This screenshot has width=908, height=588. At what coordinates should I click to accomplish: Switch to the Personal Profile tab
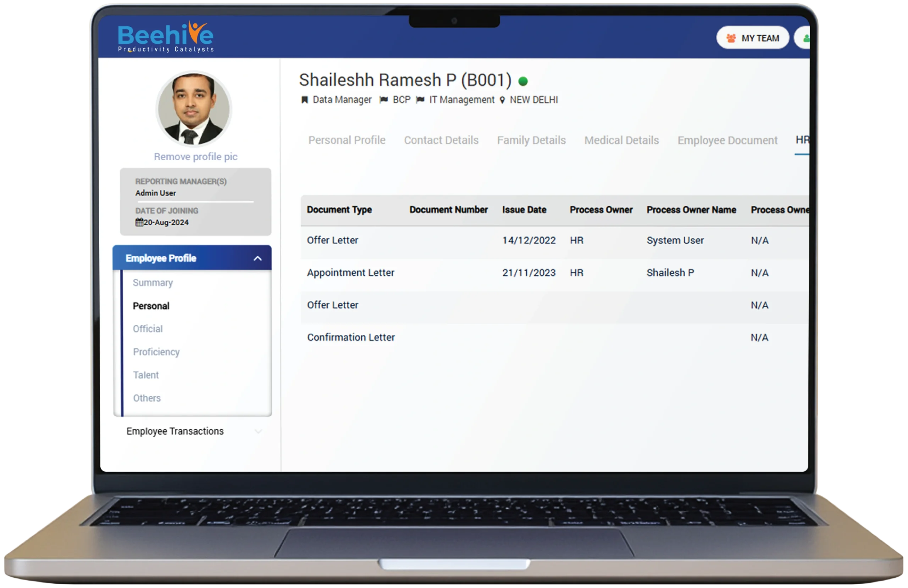pyautogui.click(x=347, y=140)
